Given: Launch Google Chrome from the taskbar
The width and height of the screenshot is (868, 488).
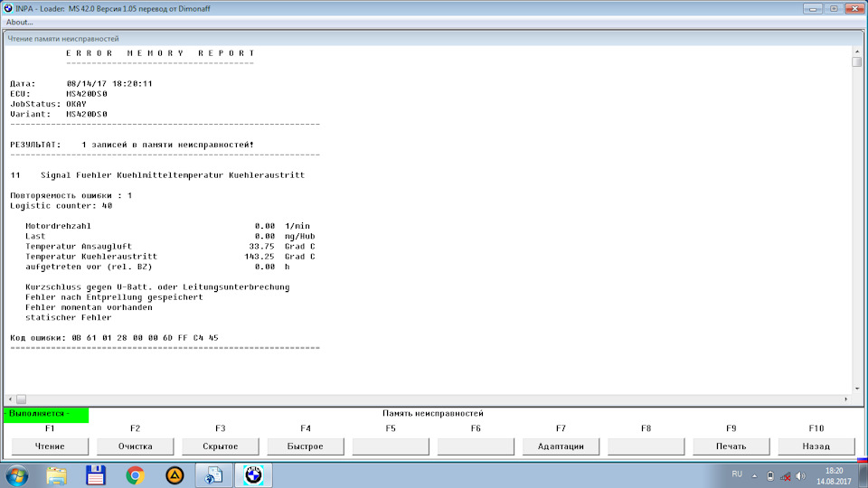Looking at the screenshot, I should (135, 476).
